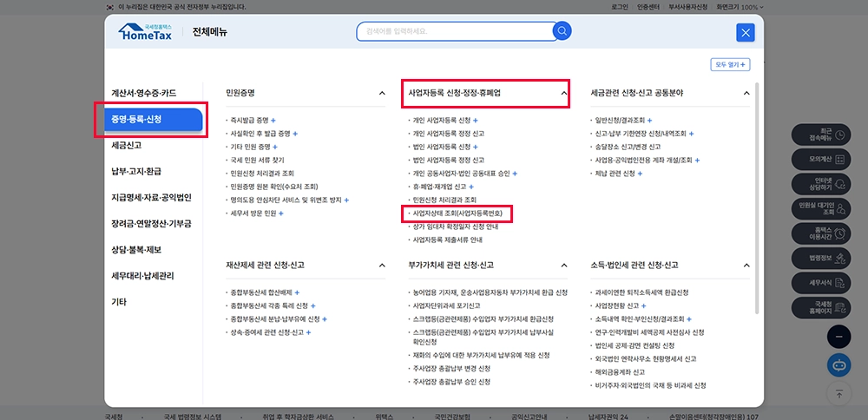The width and height of the screenshot is (868, 420).
Task: Click the 모두 열기 + button
Action: coord(730,65)
